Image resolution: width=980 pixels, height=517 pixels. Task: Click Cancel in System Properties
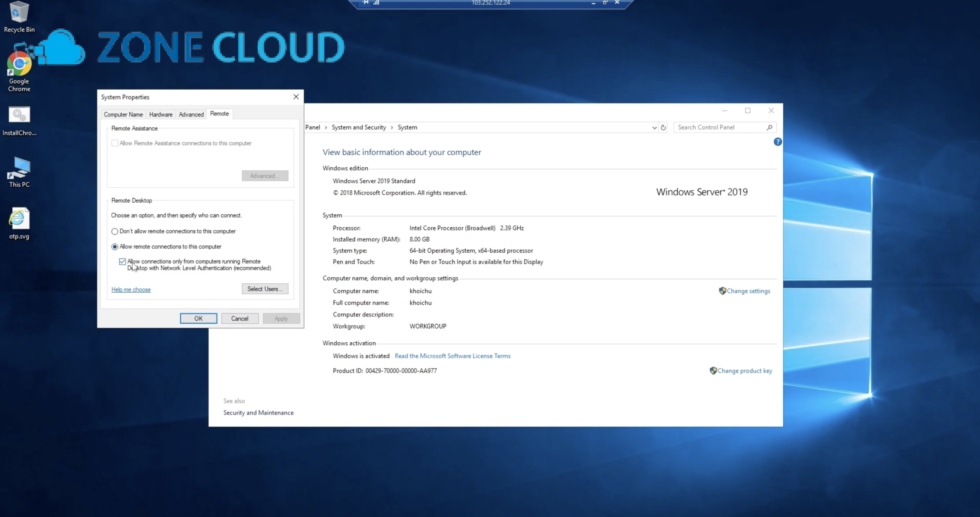pos(240,319)
